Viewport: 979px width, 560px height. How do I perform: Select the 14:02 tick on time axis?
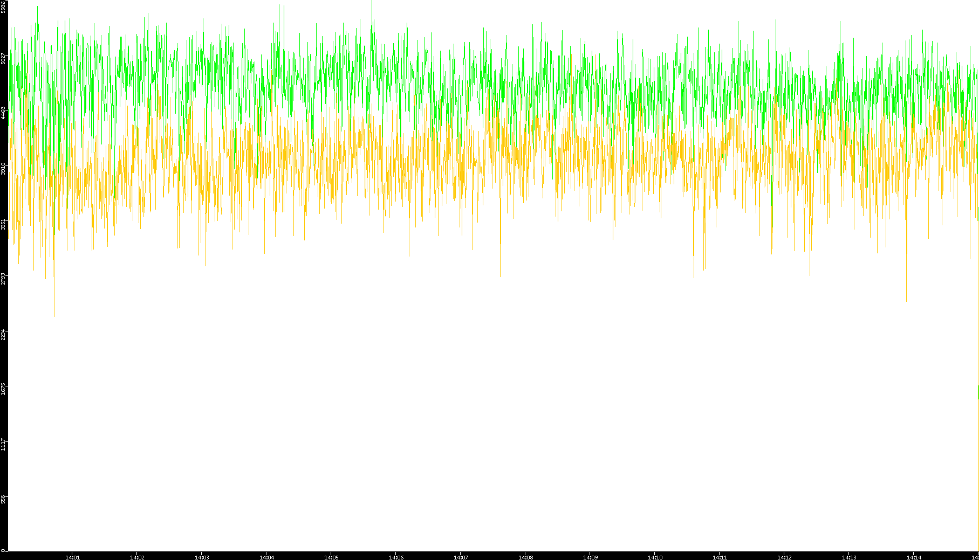[137, 557]
